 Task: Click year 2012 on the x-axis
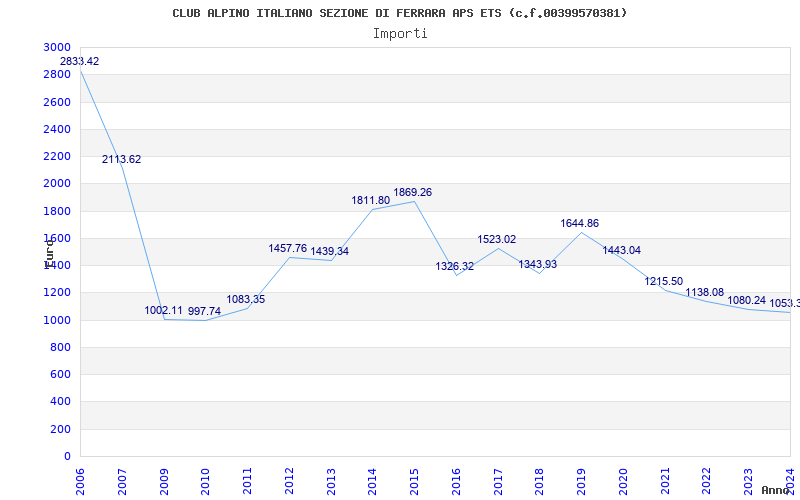click(x=289, y=482)
